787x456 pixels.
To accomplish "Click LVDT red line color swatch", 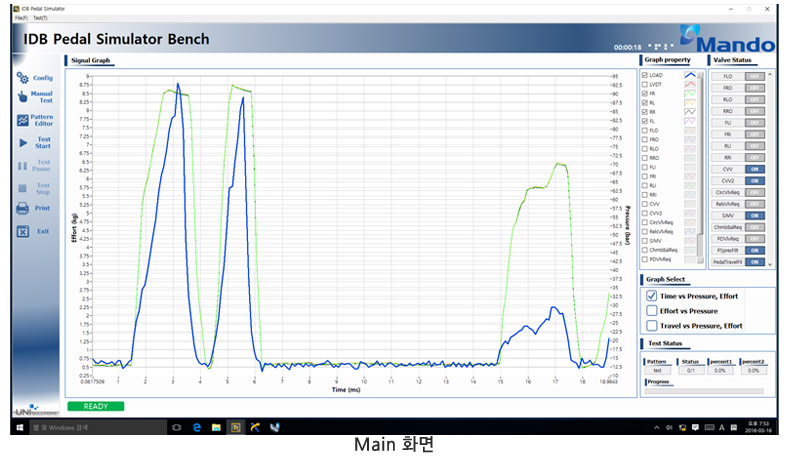I will [690, 84].
